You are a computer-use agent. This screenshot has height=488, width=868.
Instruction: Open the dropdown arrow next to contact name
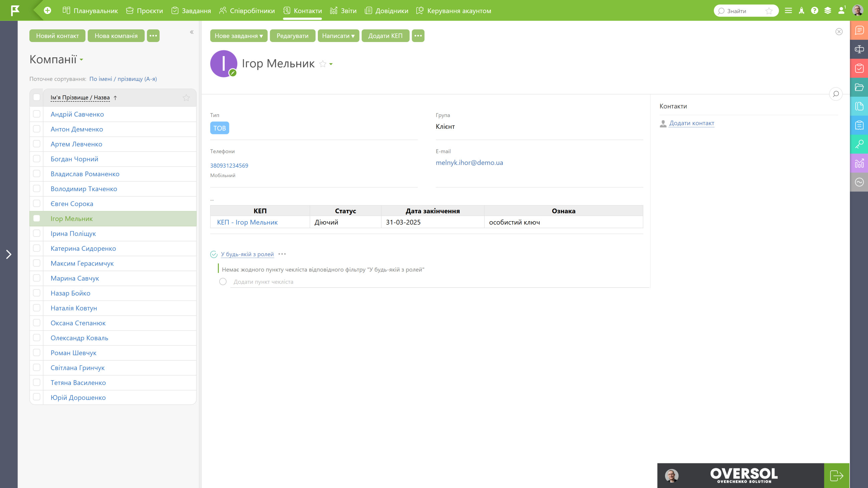point(331,64)
